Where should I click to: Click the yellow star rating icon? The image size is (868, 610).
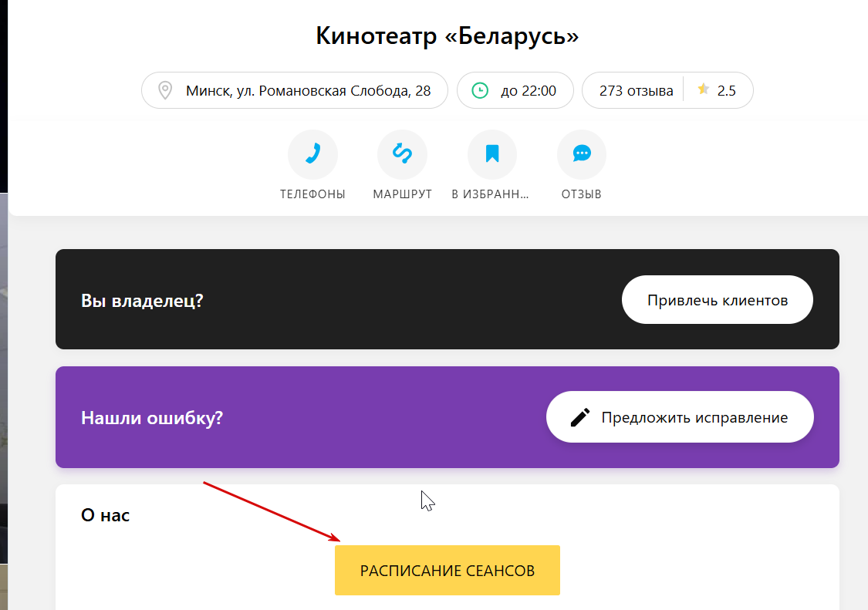(x=703, y=89)
